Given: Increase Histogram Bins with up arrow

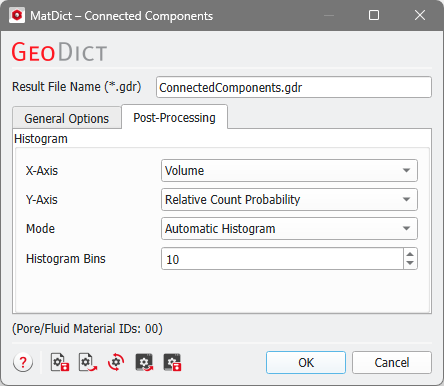Looking at the screenshot, I should coord(410,254).
